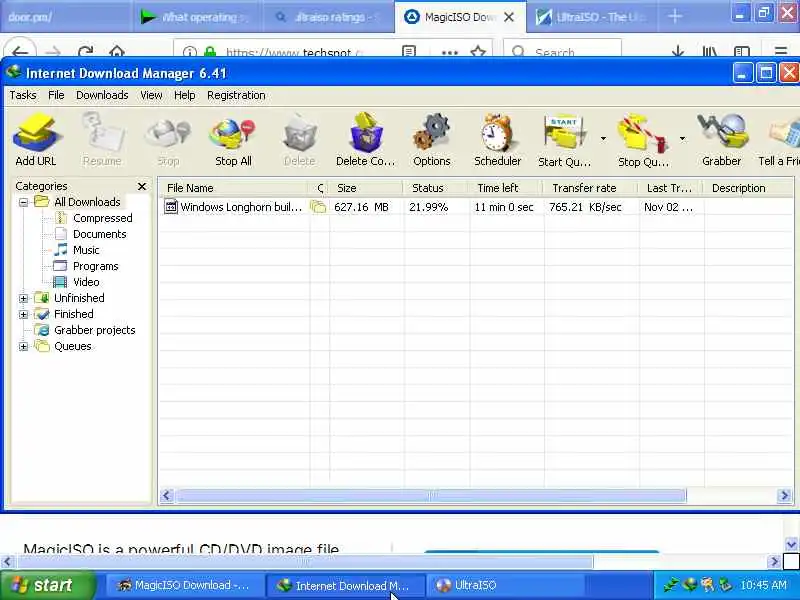The height and width of the screenshot is (600, 800).
Task: Click the greyed Stop toolbar icon
Action: (168, 140)
